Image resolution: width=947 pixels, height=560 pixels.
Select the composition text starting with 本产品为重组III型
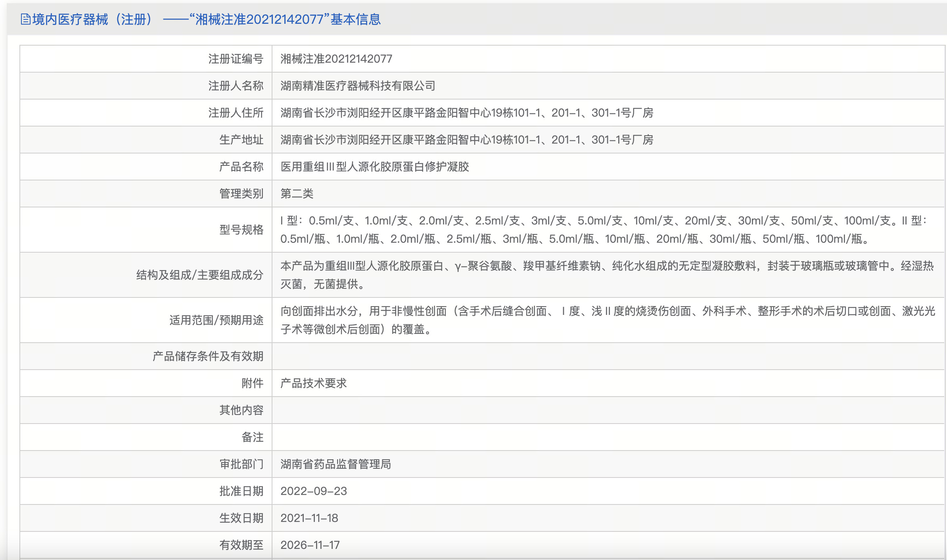pos(607,275)
